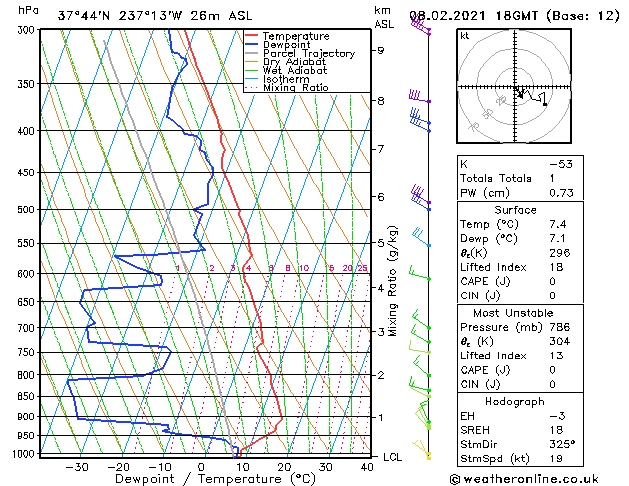Click the hPa axis unit label
The height and width of the screenshot is (486, 629).
[28, 10]
